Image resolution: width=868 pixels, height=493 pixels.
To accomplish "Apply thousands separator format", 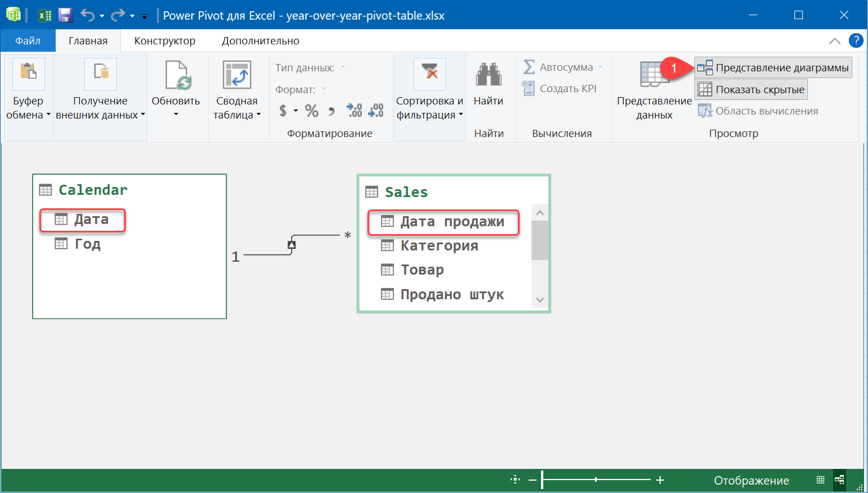I will coord(331,111).
